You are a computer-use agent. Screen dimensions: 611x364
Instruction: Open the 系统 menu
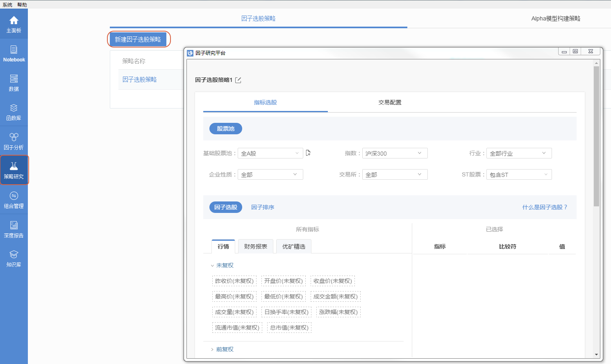7,5
